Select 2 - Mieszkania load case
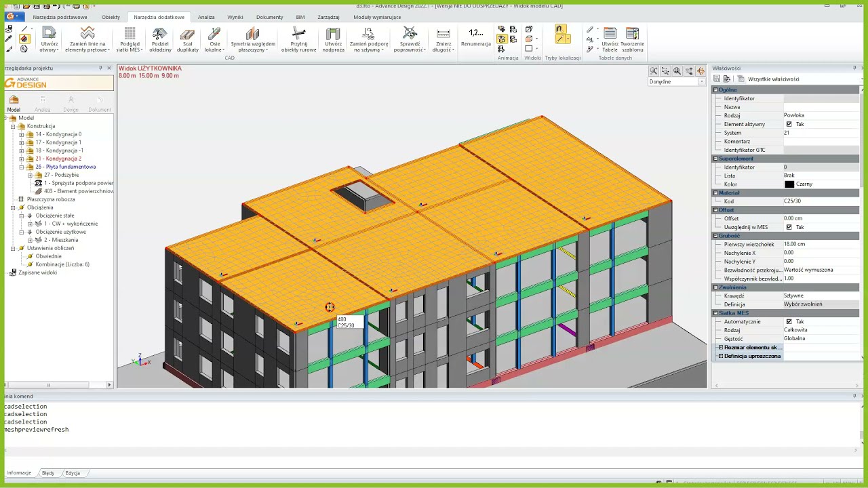 tap(61, 240)
